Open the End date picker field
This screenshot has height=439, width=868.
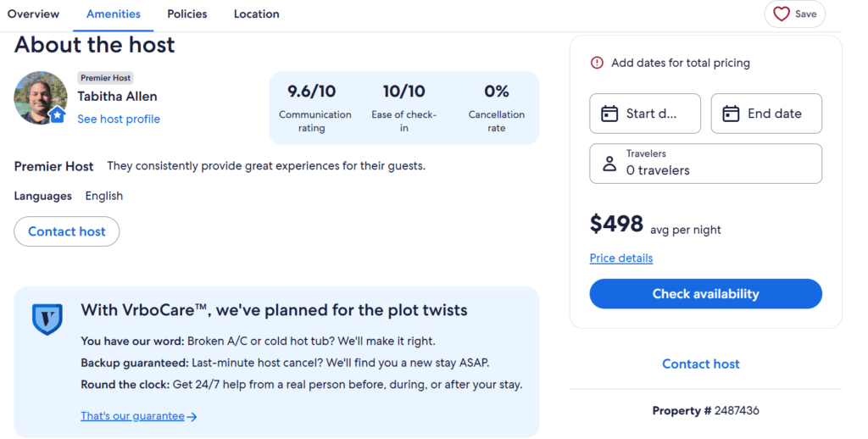coord(766,114)
